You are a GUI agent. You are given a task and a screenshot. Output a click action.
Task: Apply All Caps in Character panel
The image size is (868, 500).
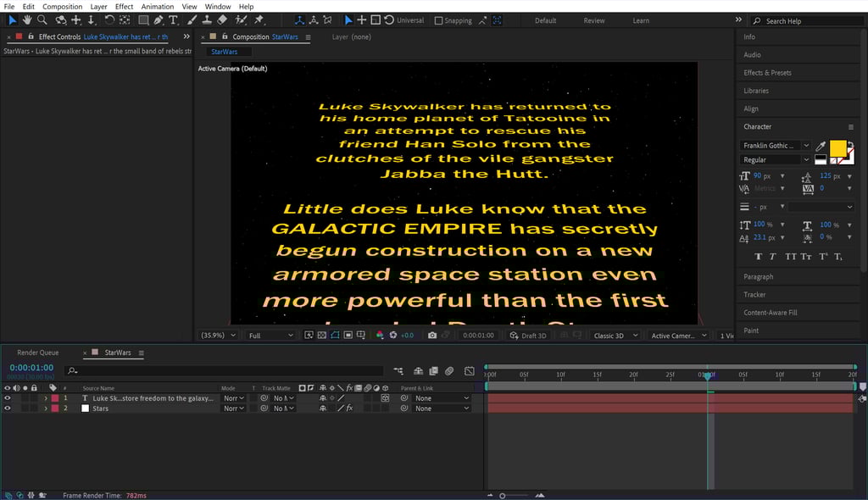click(791, 257)
